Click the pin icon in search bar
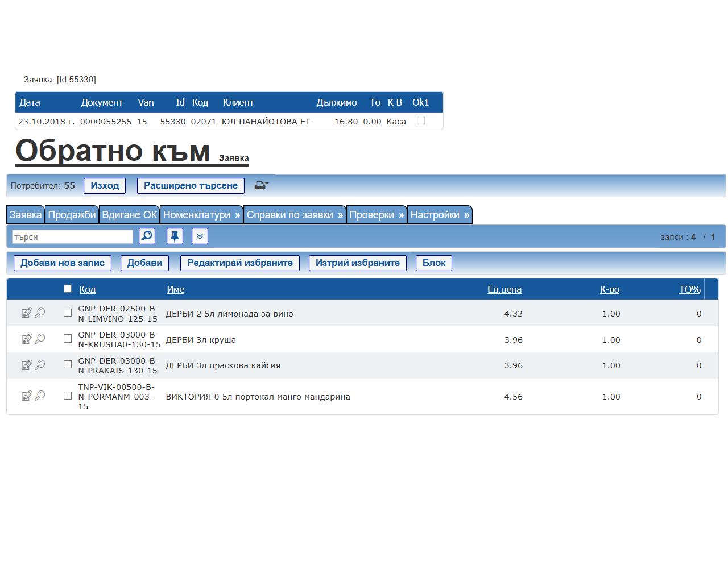 [175, 236]
